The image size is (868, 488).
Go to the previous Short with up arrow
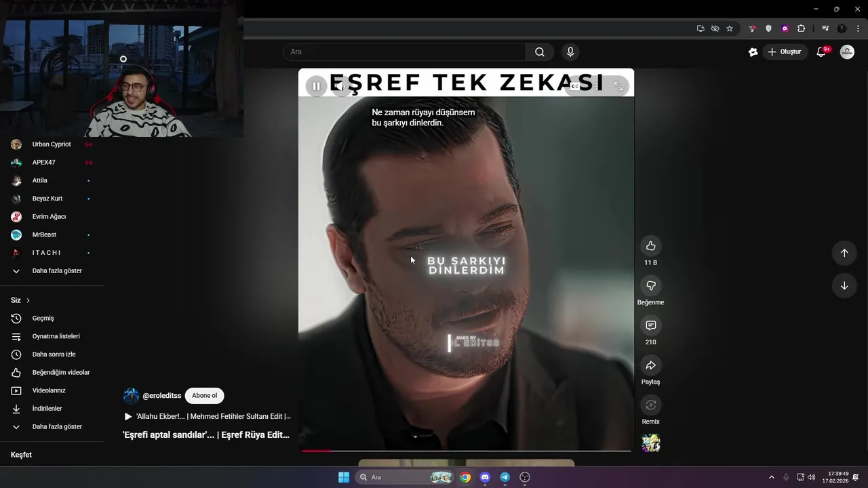click(x=844, y=253)
